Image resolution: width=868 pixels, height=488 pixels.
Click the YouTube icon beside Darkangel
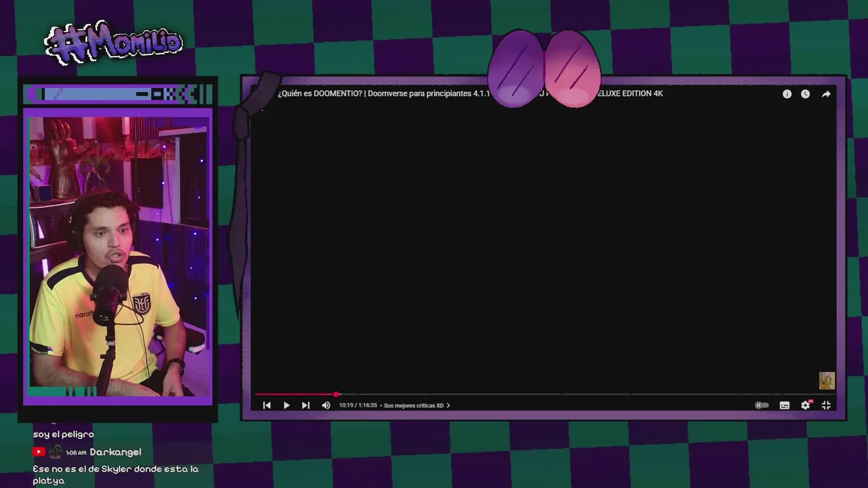[x=39, y=452]
